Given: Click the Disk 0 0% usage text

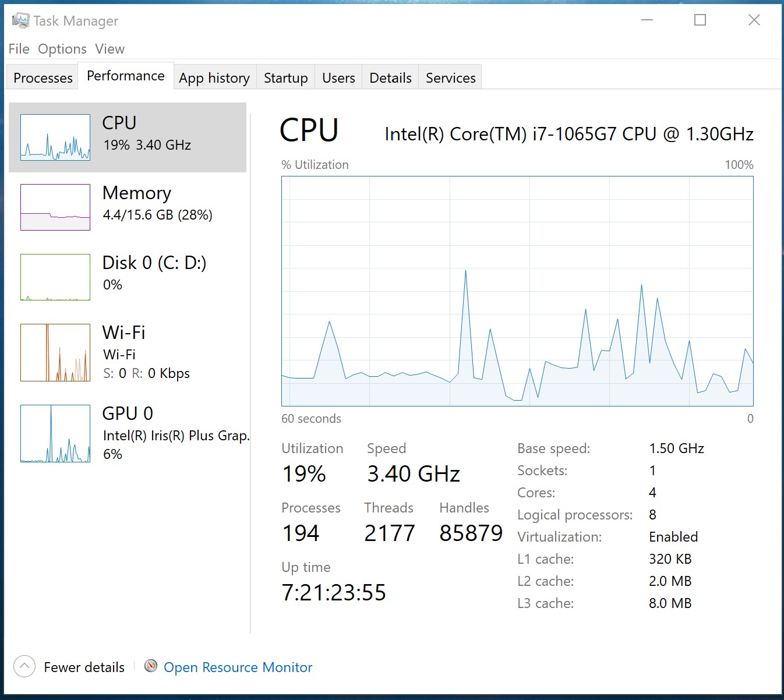Looking at the screenshot, I should (x=112, y=285).
